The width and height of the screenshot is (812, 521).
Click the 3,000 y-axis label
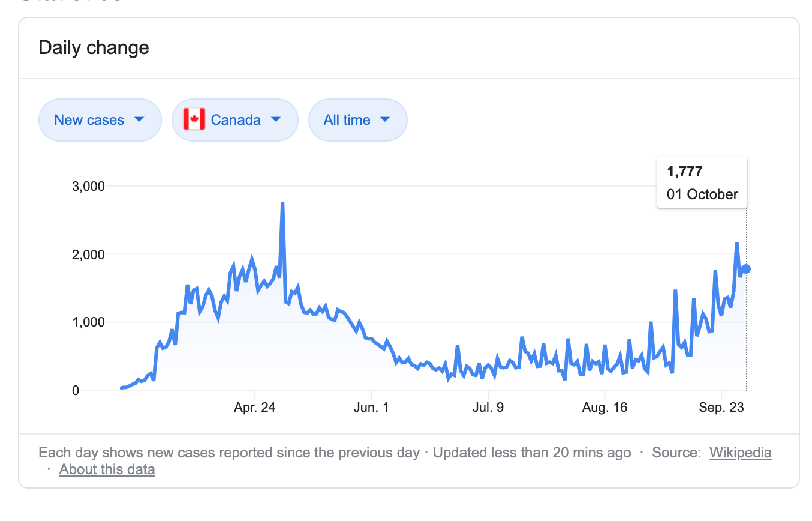click(x=88, y=186)
